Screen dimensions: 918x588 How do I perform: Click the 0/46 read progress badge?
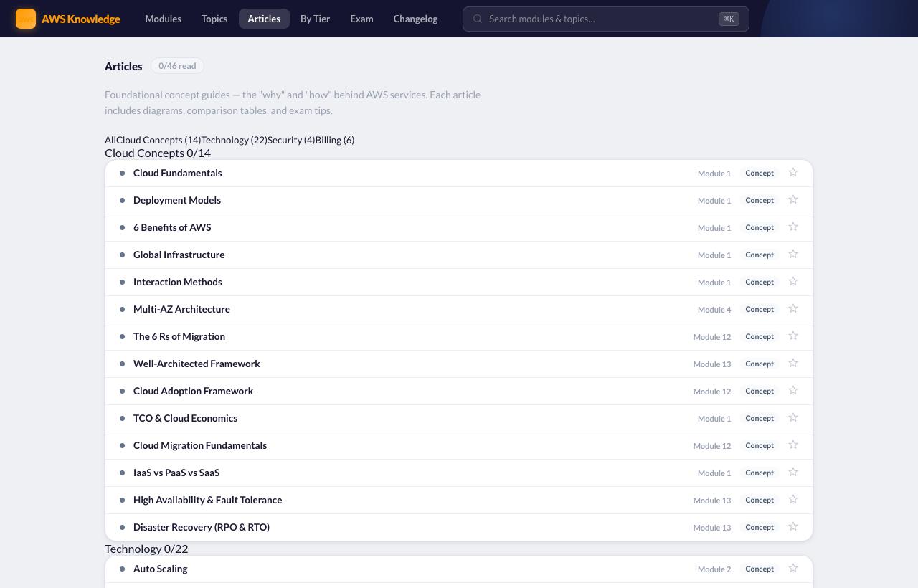click(x=177, y=66)
